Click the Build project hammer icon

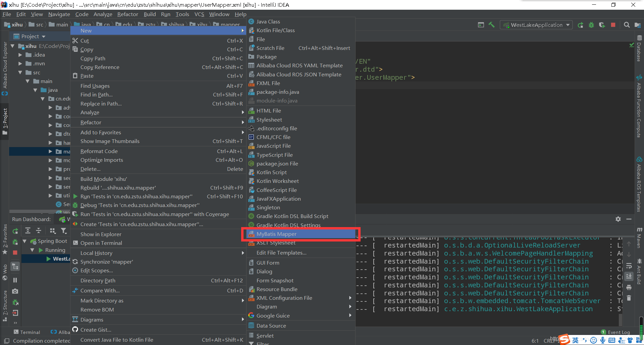pos(492,25)
